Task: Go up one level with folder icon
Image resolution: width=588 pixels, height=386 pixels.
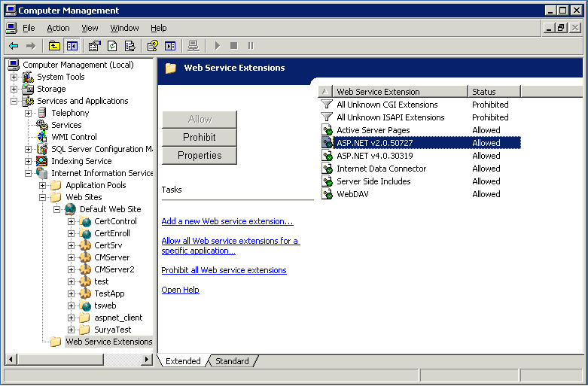Action: pyautogui.click(x=54, y=46)
